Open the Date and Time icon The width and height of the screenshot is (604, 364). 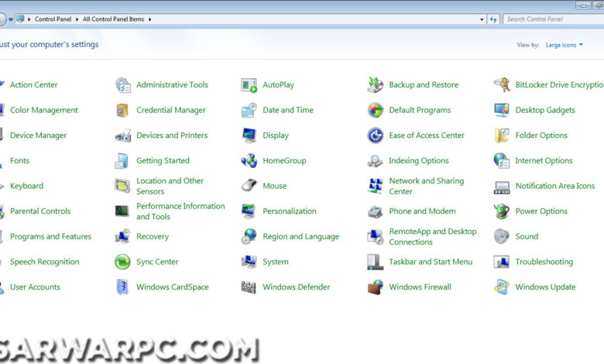click(249, 110)
